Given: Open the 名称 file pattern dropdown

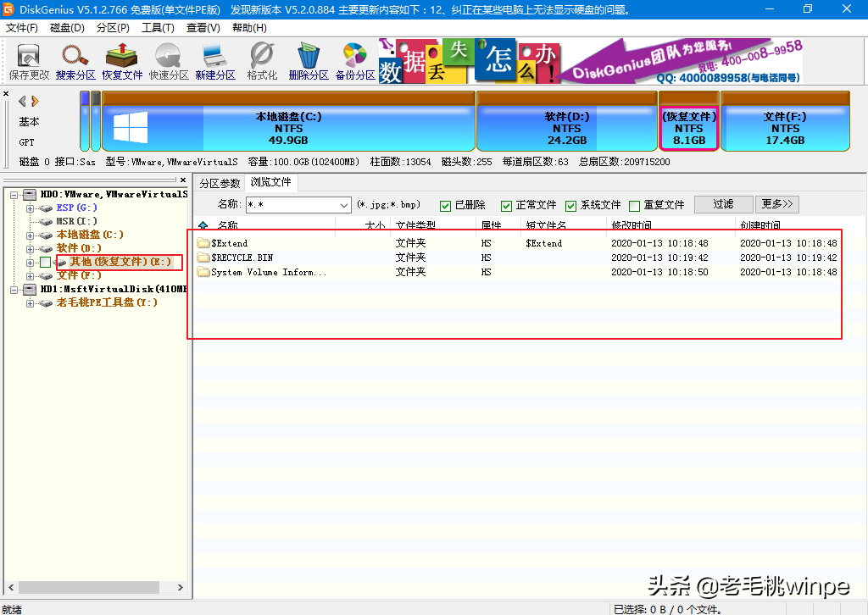Looking at the screenshot, I should pos(342,204).
